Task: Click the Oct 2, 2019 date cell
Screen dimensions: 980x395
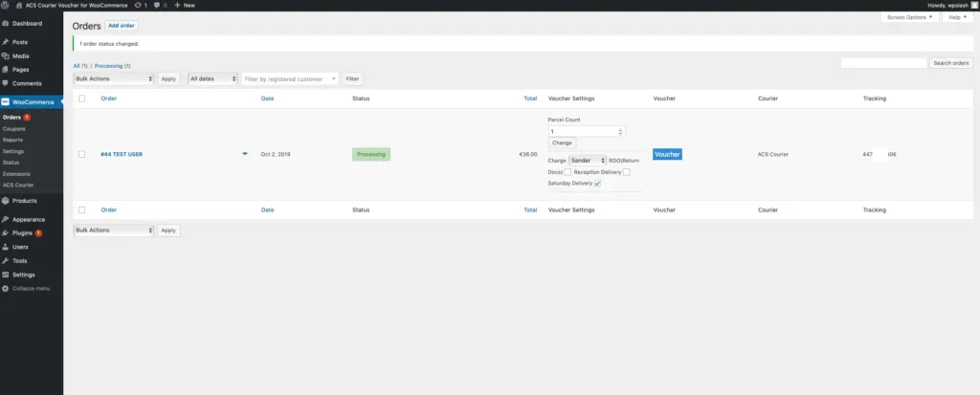Action: tap(276, 154)
